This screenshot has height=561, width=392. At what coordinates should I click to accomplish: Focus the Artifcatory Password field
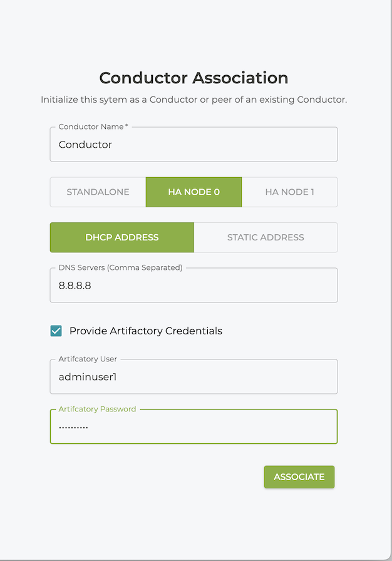point(193,427)
